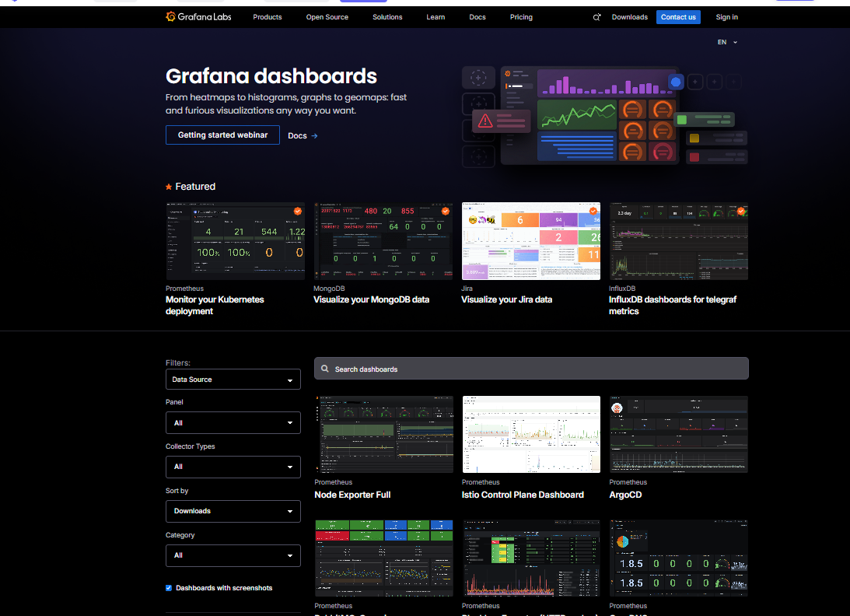This screenshot has height=616, width=850.
Task: Click the Featured star icon
Action: pyautogui.click(x=169, y=187)
